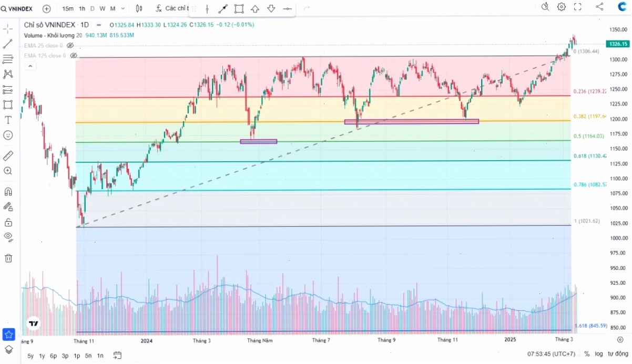Select the crosshair cursor tool
The width and height of the screenshot is (632, 364).
[8, 28]
